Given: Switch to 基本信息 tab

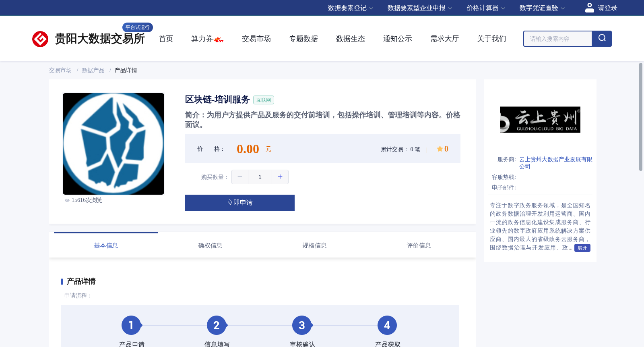Looking at the screenshot, I should [x=106, y=245].
